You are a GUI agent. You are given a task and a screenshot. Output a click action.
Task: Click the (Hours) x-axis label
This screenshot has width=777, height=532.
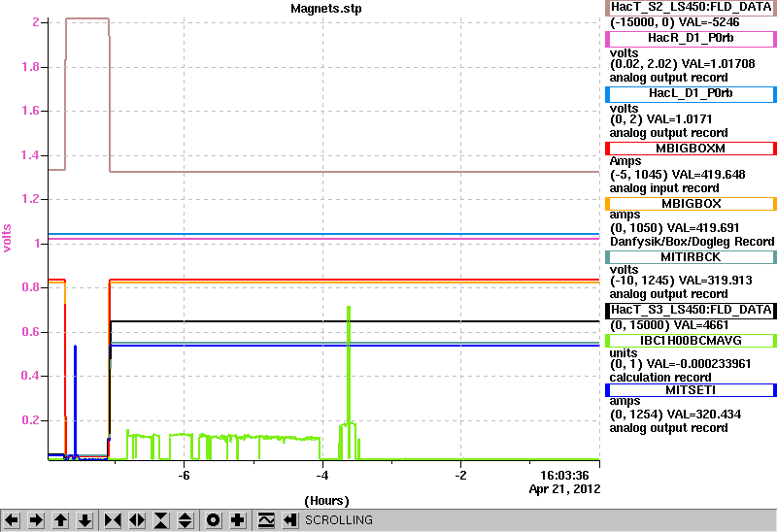coord(326,501)
